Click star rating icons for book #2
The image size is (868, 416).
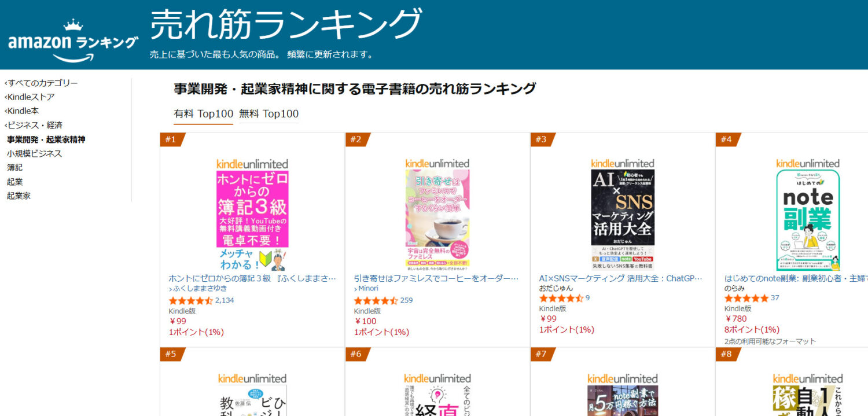376,300
